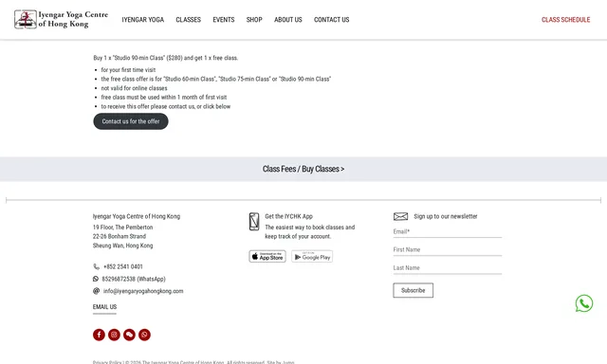This screenshot has height=364, width=607.
Task: Open the Facebook social icon
Action: tap(99, 335)
